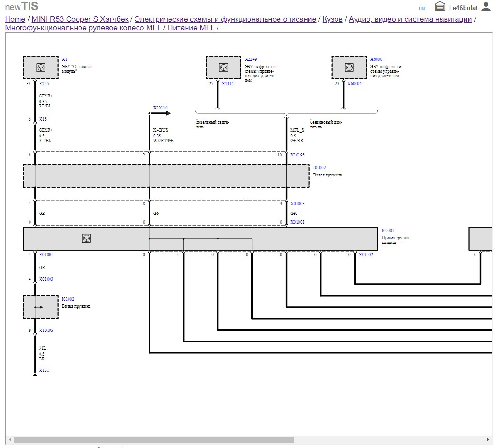Click I01002 label near the small dashed box
Viewport: 496px width, 448px height.
(68, 299)
